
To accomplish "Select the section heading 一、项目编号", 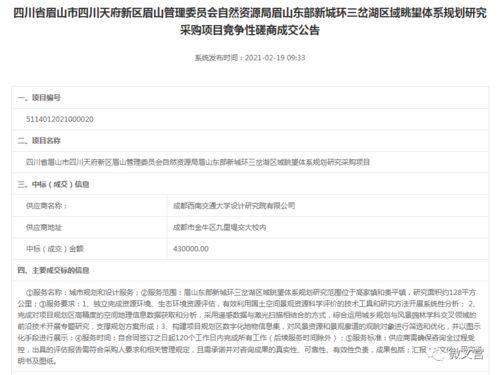I will coord(39,98).
